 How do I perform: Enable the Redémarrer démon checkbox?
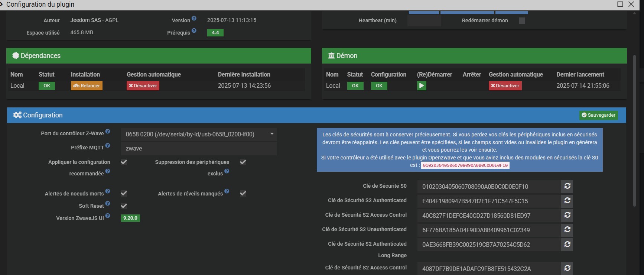tap(522, 21)
